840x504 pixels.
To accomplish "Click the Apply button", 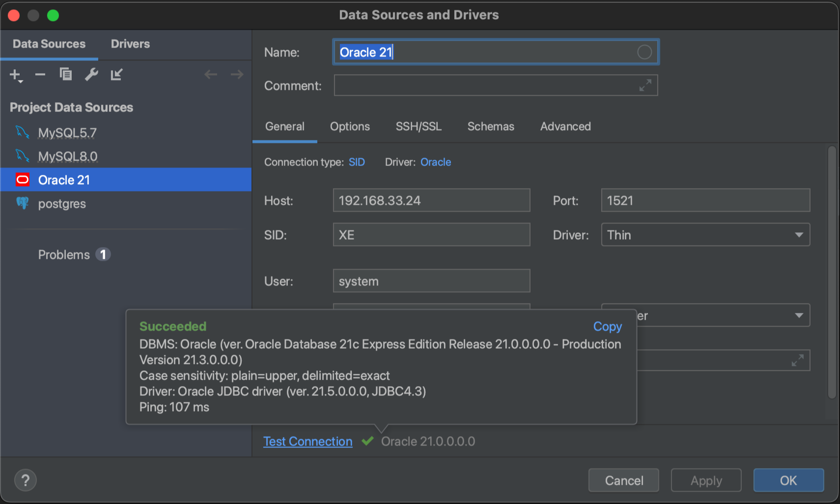I will 706,480.
